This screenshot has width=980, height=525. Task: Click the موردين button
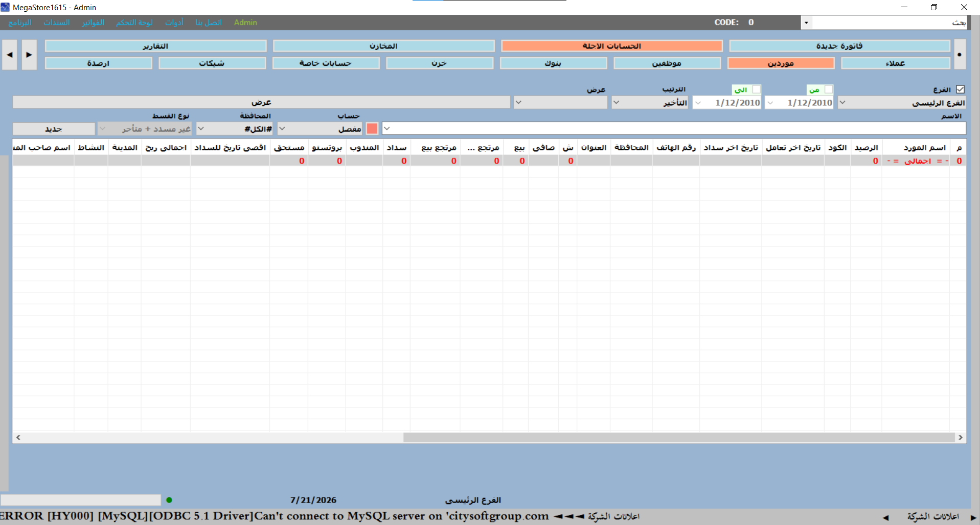781,63
